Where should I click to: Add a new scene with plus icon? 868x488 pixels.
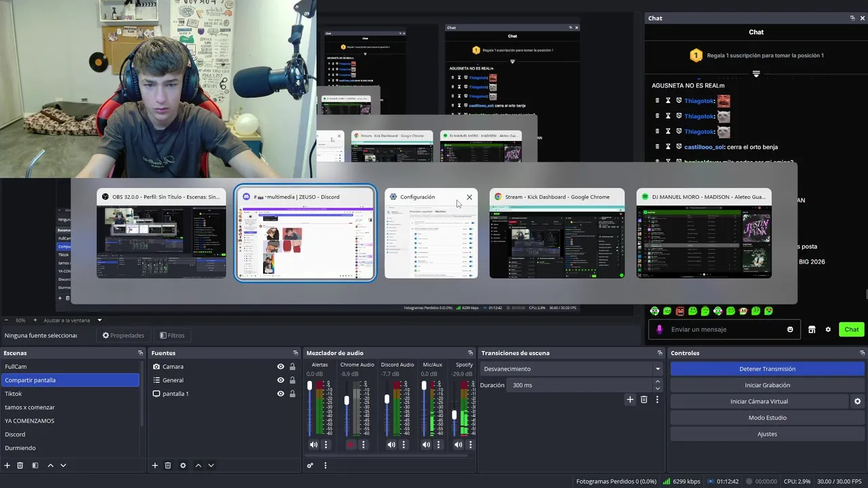pyautogui.click(x=7, y=466)
